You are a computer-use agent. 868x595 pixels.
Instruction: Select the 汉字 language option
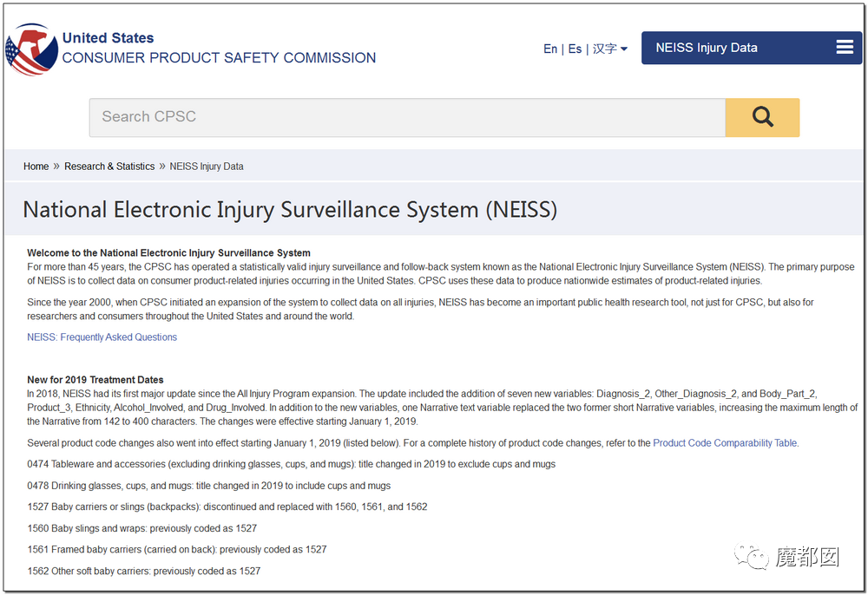point(604,49)
